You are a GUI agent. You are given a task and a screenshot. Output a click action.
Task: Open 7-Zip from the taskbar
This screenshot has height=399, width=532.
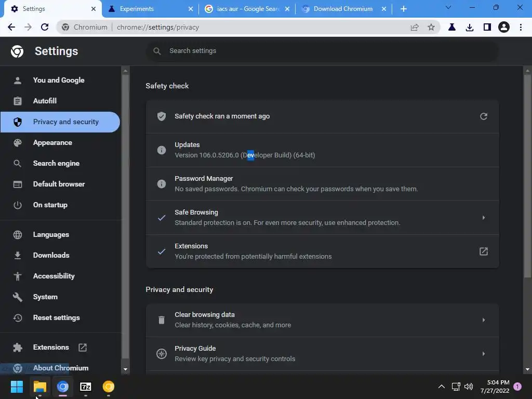[86, 387]
